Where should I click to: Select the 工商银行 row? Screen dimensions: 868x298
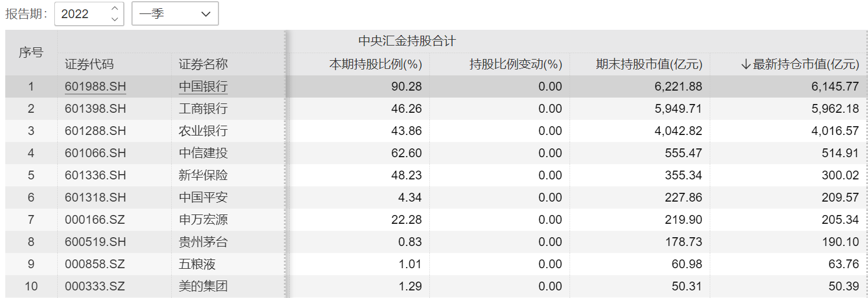(203, 109)
